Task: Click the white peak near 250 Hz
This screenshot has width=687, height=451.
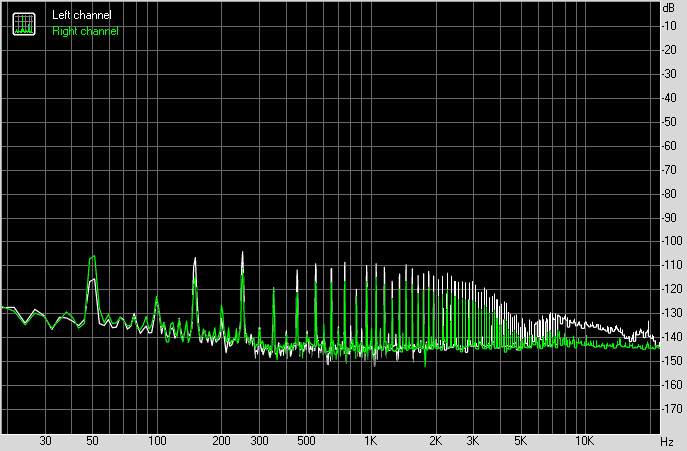Action: click(242, 254)
